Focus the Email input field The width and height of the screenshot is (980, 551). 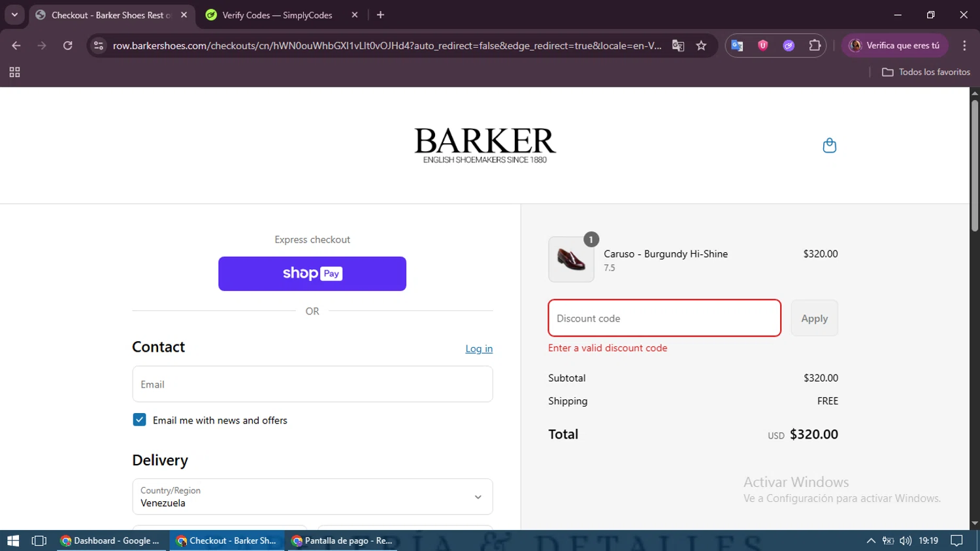pyautogui.click(x=312, y=384)
